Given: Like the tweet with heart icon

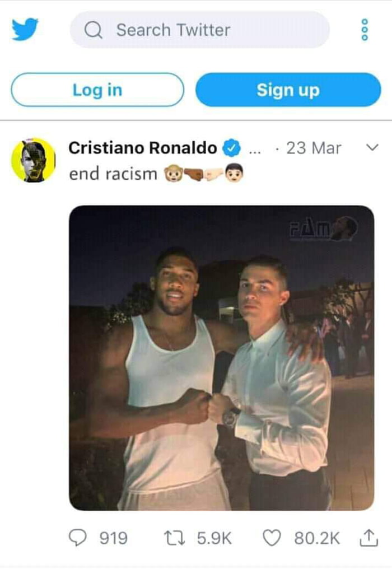Looking at the screenshot, I should (x=272, y=538).
